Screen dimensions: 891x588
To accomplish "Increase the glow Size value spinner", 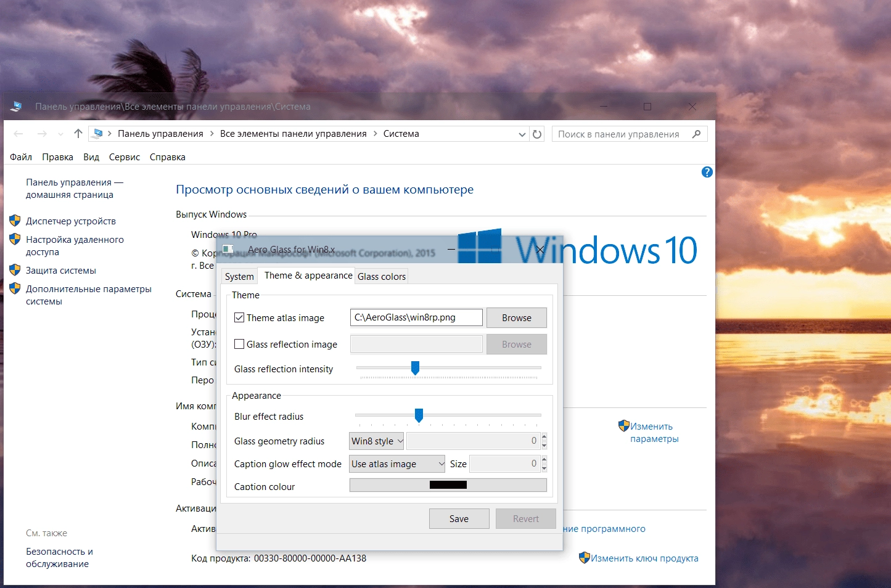I will (x=544, y=460).
